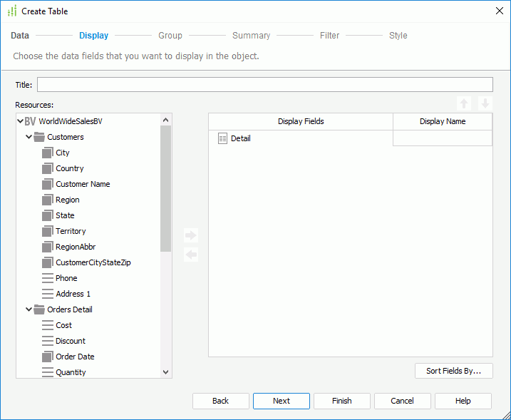The width and height of the screenshot is (511, 420).
Task: Collapse the Orders Detail folder
Action: 29,309
